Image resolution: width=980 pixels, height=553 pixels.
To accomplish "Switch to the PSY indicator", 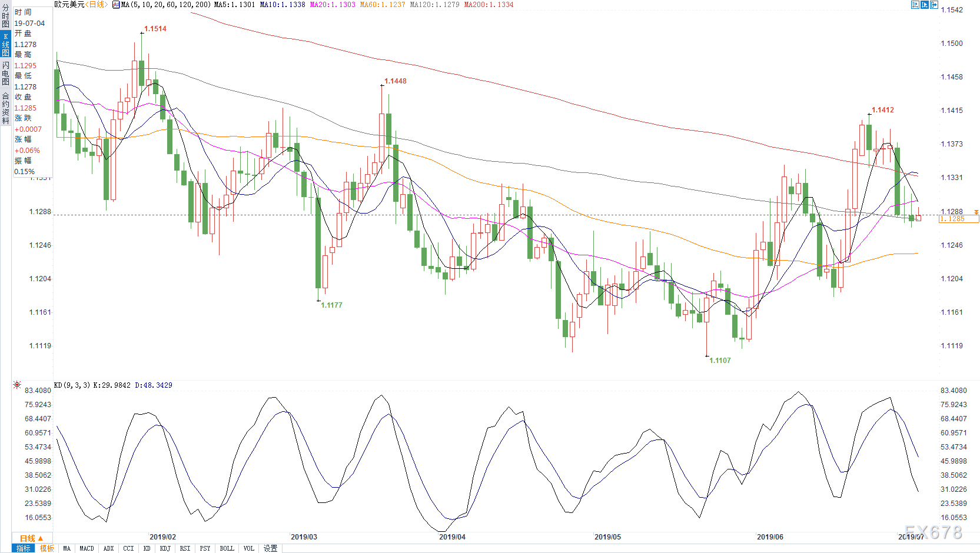I will coord(205,548).
